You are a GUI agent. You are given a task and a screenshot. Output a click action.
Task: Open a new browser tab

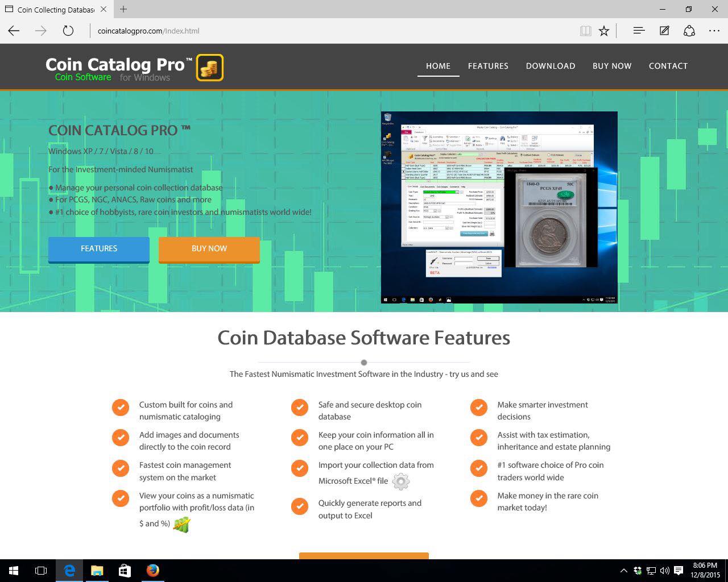click(123, 9)
